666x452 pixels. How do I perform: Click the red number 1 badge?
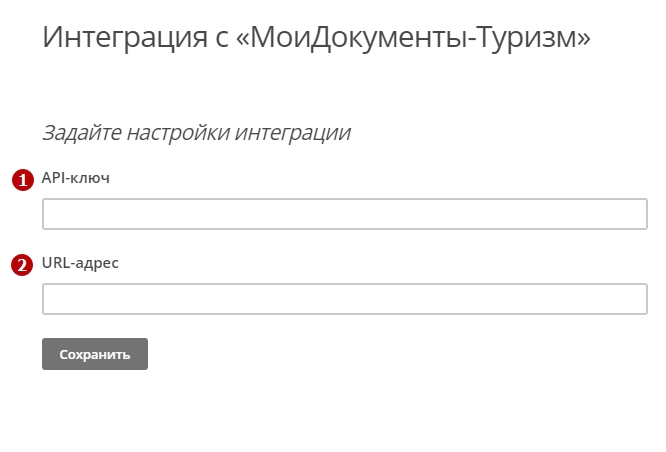click(x=21, y=180)
